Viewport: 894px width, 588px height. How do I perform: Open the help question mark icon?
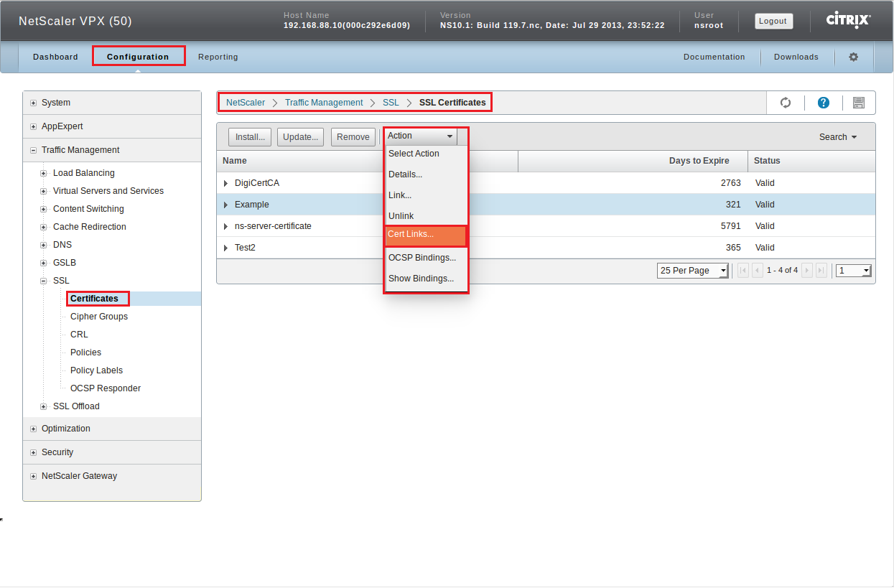(x=824, y=103)
